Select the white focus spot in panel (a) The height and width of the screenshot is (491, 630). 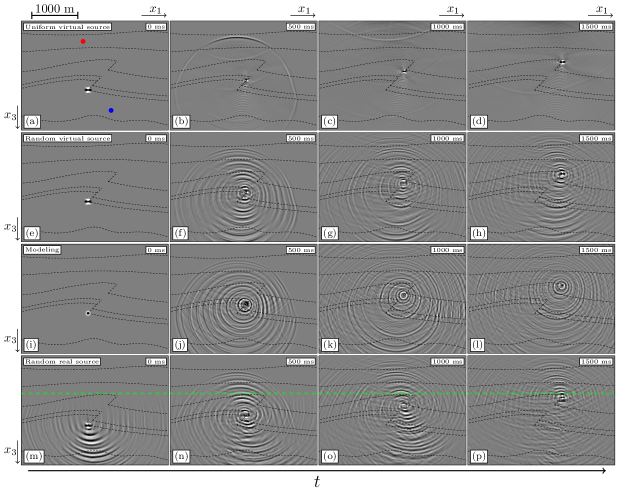click(x=88, y=90)
